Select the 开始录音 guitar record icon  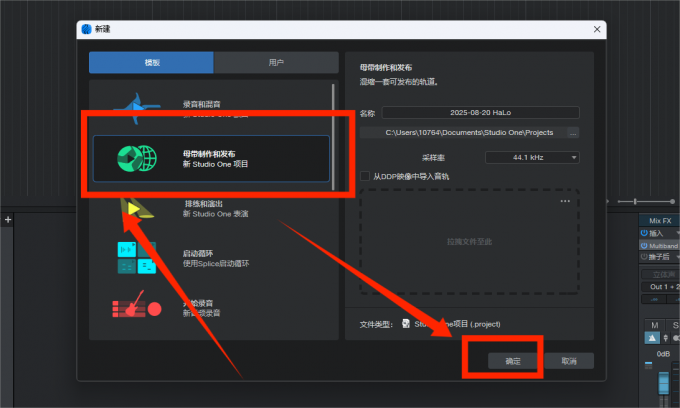[137, 305]
